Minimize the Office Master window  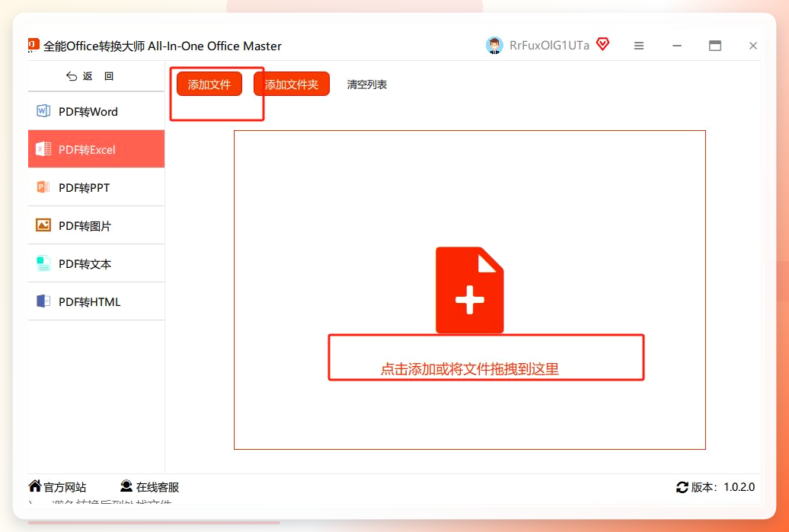coord(677,46)
